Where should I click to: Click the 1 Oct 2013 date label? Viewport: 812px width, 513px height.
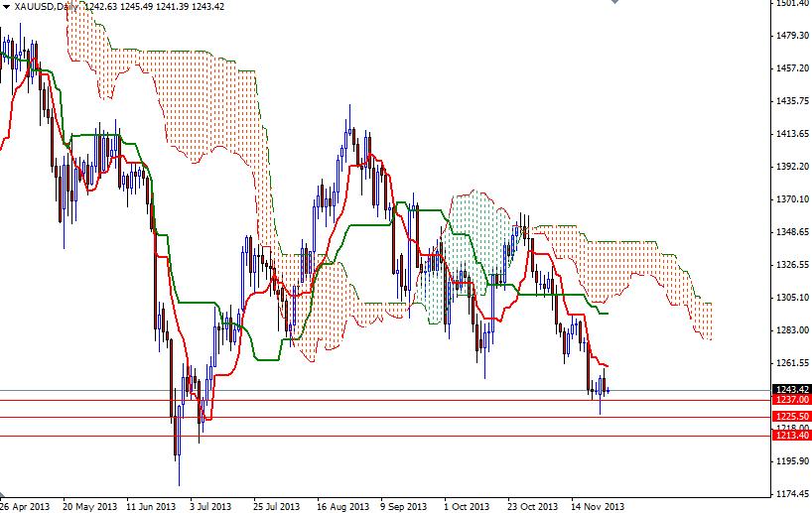tap(467, 506)
